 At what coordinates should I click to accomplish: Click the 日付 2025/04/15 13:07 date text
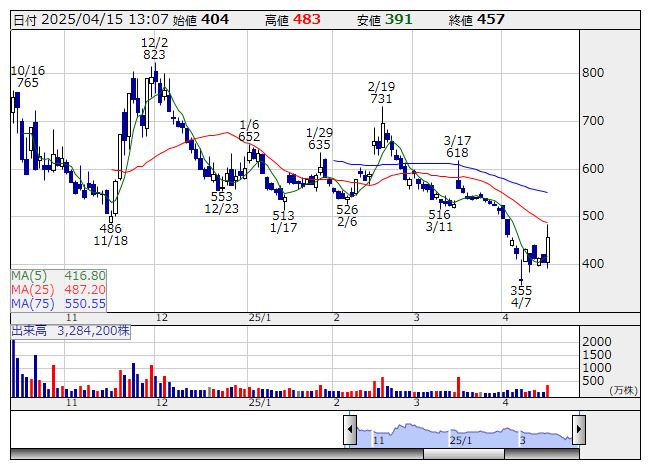click(91, 20)
